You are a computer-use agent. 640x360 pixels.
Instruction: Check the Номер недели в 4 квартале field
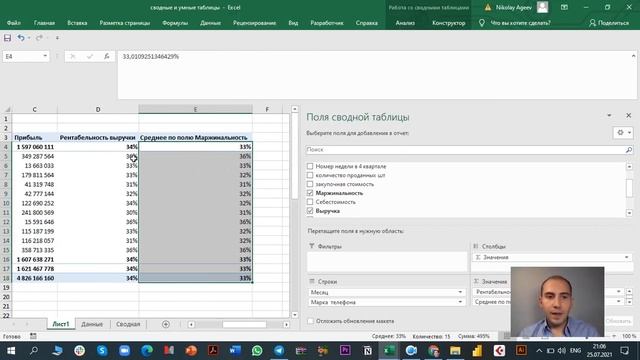pos(310,166)
